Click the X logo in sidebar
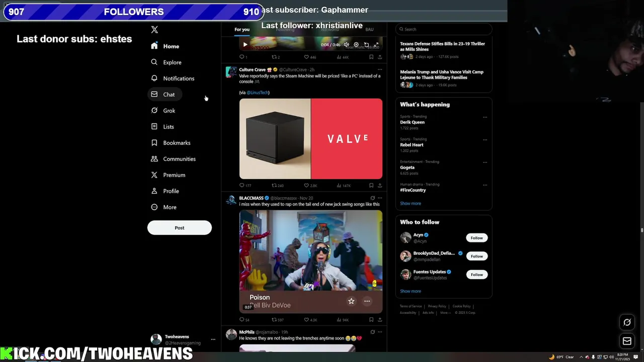 pos(154,30)
